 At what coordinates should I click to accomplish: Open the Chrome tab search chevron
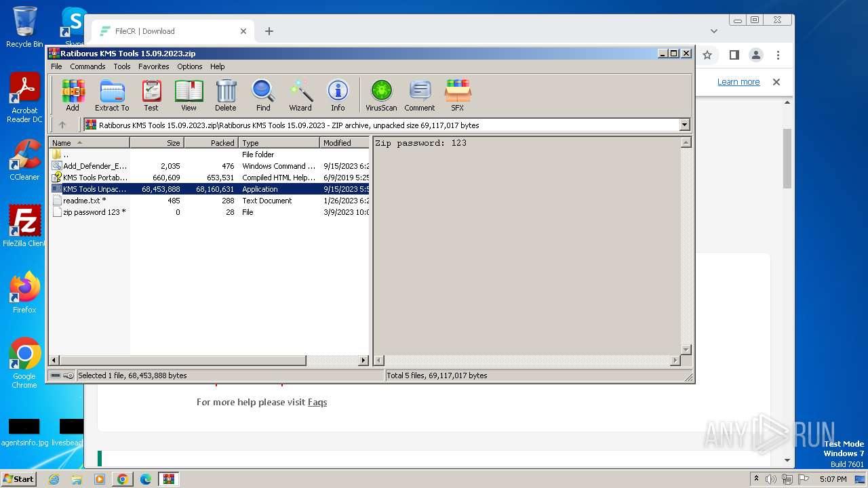[713, 31]
